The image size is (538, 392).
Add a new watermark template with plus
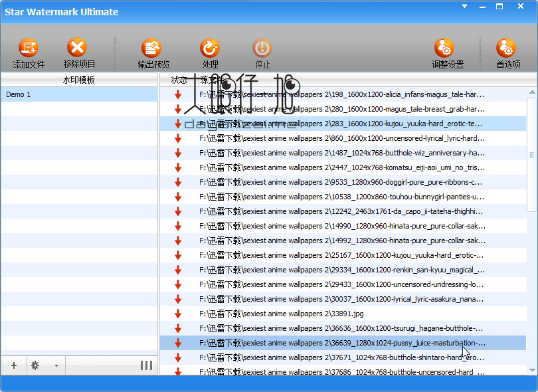point(14,365)
